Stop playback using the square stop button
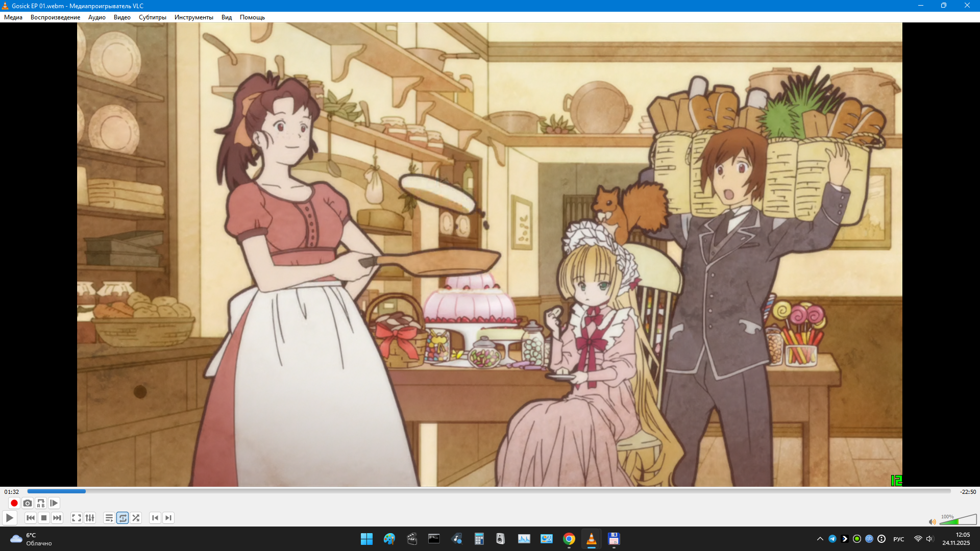The image size is (980, 551). (x=44, y=518)
